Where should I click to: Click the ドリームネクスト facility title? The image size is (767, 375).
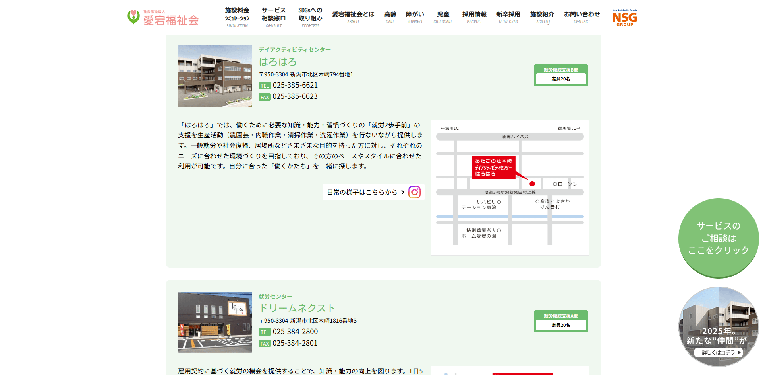(x=297, y=308)
